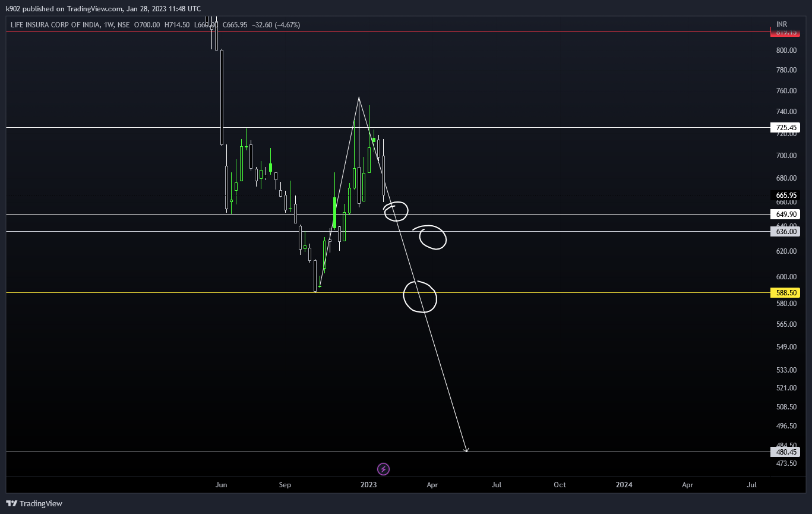
Task: Click the 780.00 price axis label
Action: [786, 70]
